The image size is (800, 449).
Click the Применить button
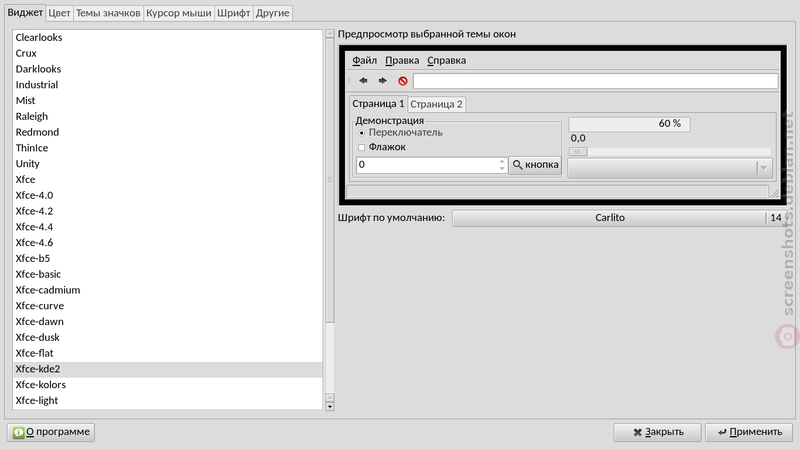(749, 432)
